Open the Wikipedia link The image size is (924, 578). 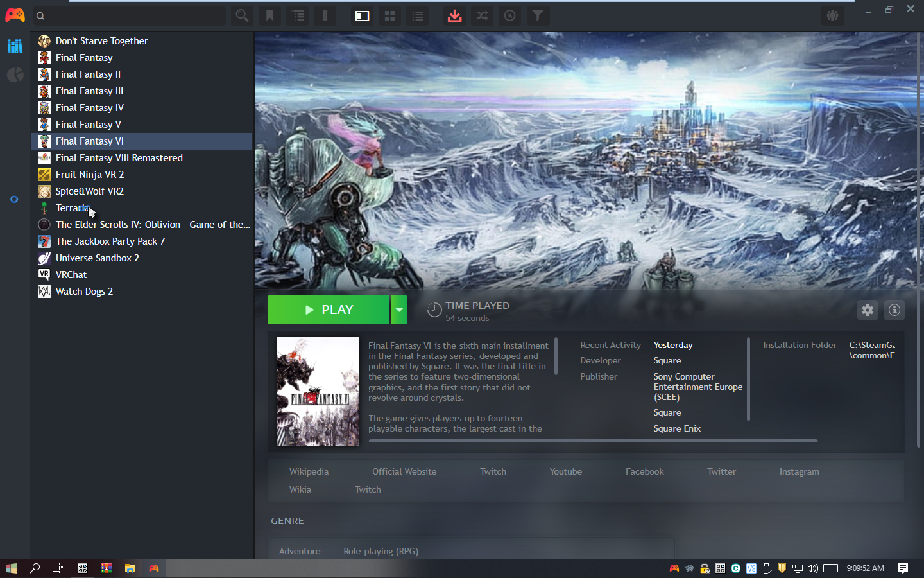309,471
